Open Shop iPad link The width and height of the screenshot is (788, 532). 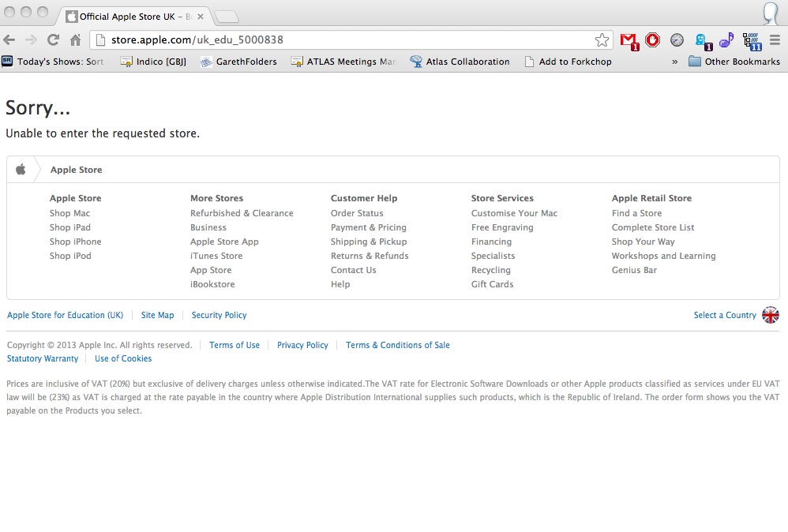[69, 227]
